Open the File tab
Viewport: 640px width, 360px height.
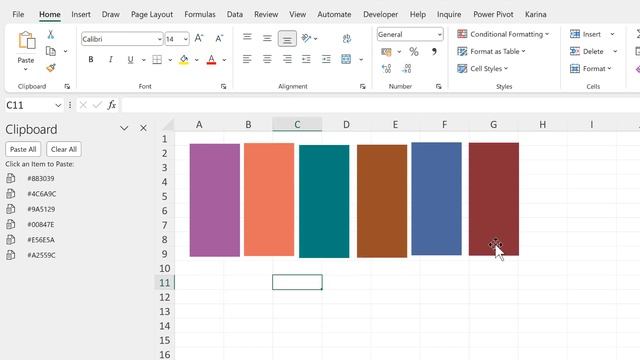pyautogui.click(x=18, y=14)
